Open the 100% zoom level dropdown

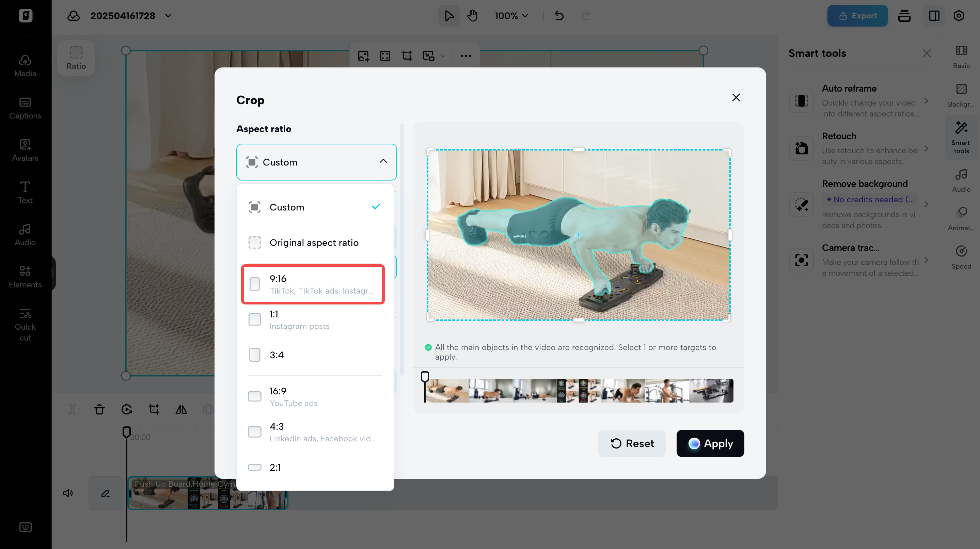[x=511, y=16]
